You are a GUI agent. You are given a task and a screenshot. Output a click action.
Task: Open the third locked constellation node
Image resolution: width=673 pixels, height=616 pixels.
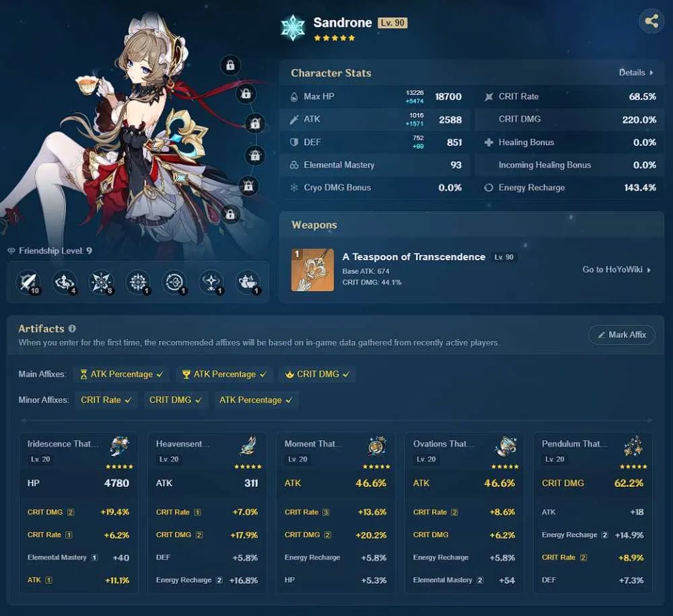(255, 124)
